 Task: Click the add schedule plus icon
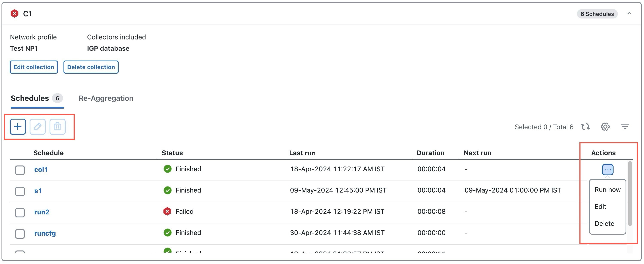pos(18,127)
